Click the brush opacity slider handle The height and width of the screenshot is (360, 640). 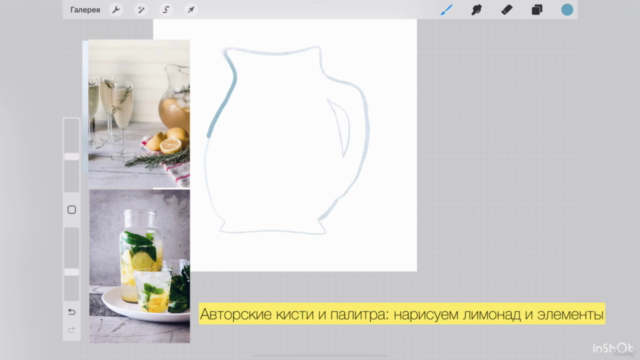pos(71,272)
